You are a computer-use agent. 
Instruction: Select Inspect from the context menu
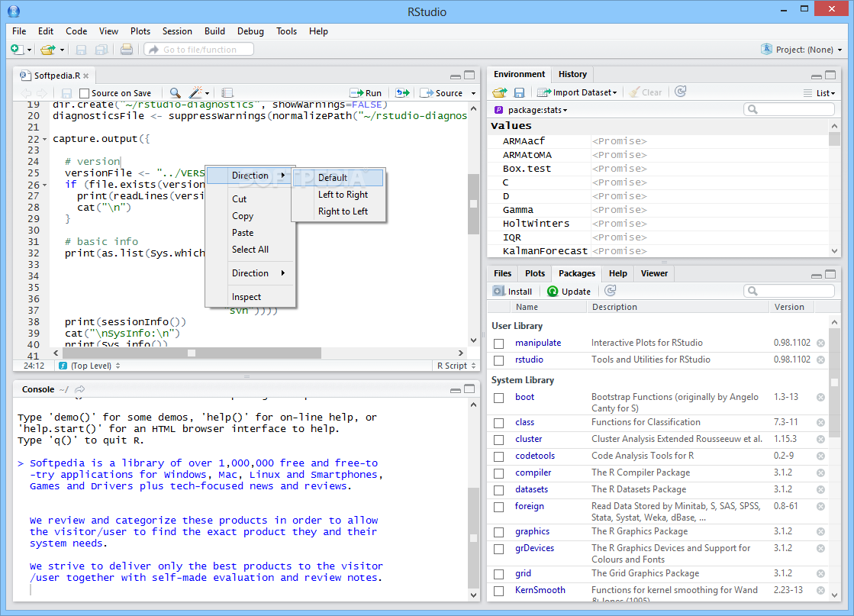click(x=247, y=297)
